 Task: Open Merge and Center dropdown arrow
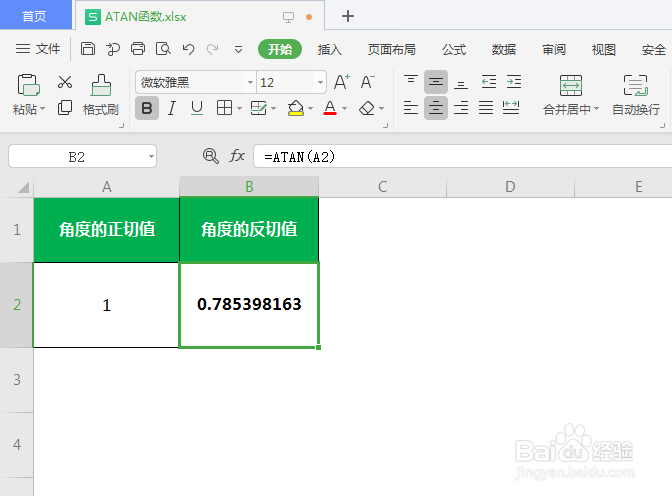pos(596,109)
